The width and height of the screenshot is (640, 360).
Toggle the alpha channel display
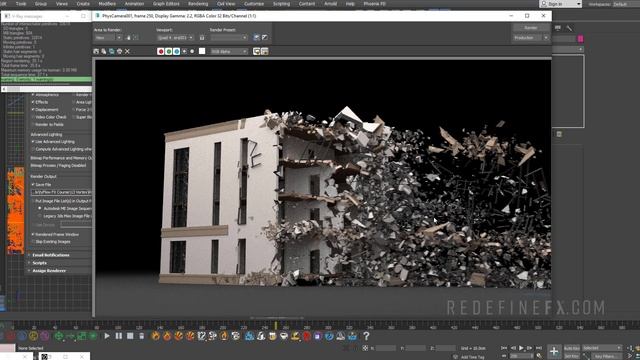pyautogui.click(x=184, y=51)
